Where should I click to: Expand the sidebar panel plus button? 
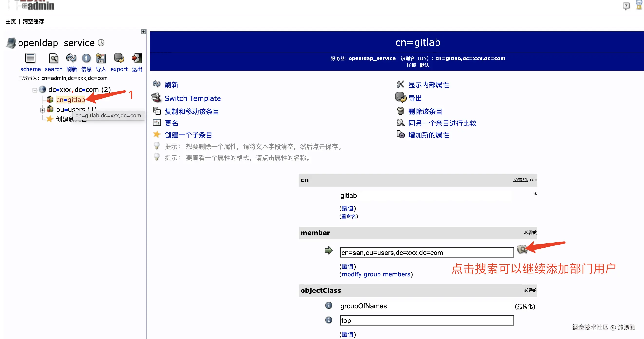pyautogui.click(x=143, y=31)
